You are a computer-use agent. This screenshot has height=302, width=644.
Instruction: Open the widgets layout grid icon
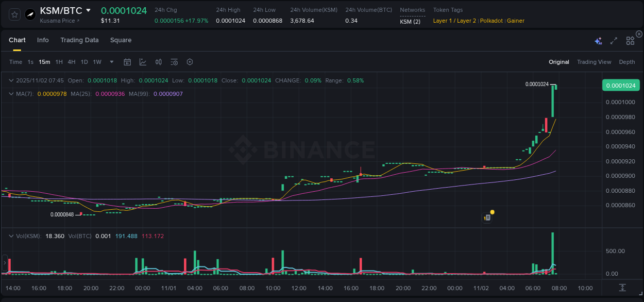(x=630, y=40)
